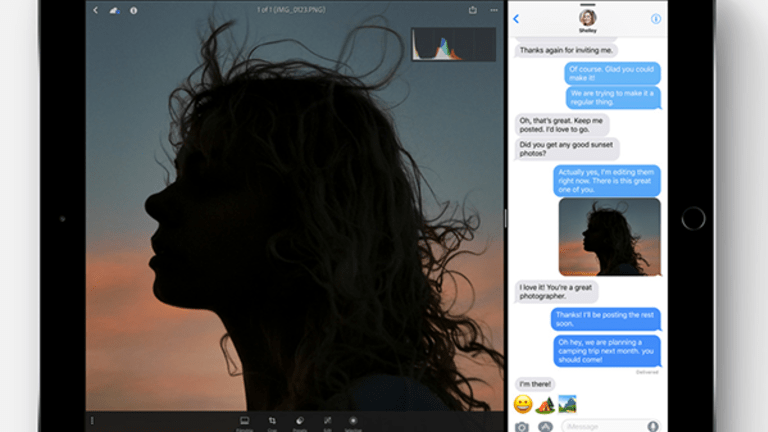The height and width of the screenshot is (432, 768).
Task: Click the histogram panel
Action: (x=453, y=44)
